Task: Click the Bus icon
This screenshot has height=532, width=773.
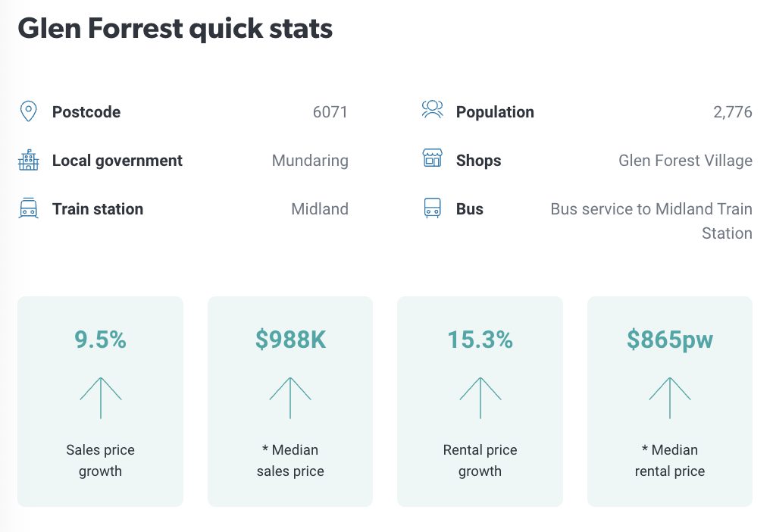Action: (432, 208)
